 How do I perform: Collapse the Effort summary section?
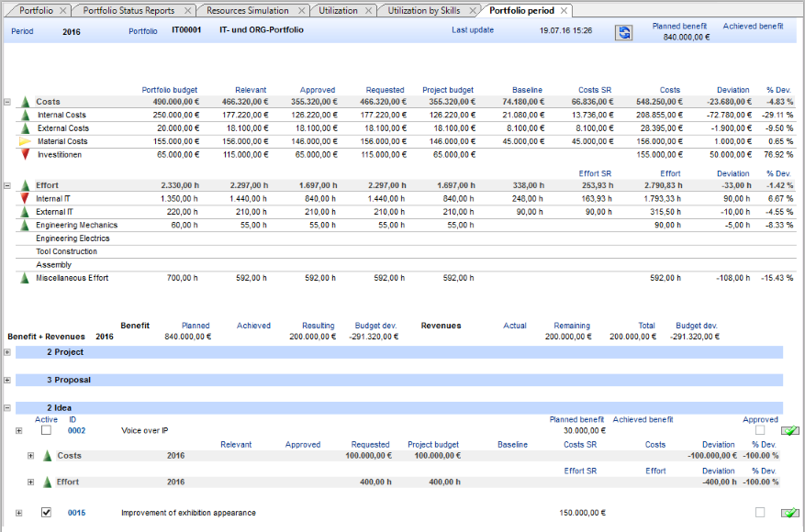pyautogui.click(x=7, y=185)
